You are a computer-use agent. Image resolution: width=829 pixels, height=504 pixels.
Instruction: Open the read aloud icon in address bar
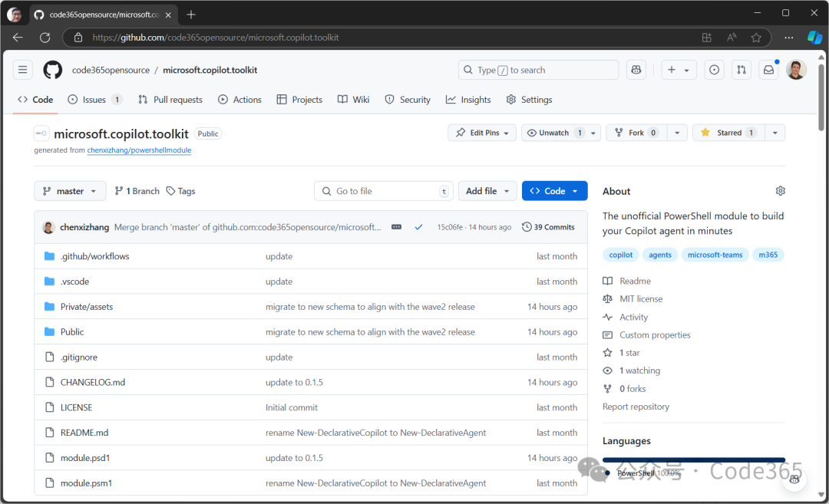732,38
